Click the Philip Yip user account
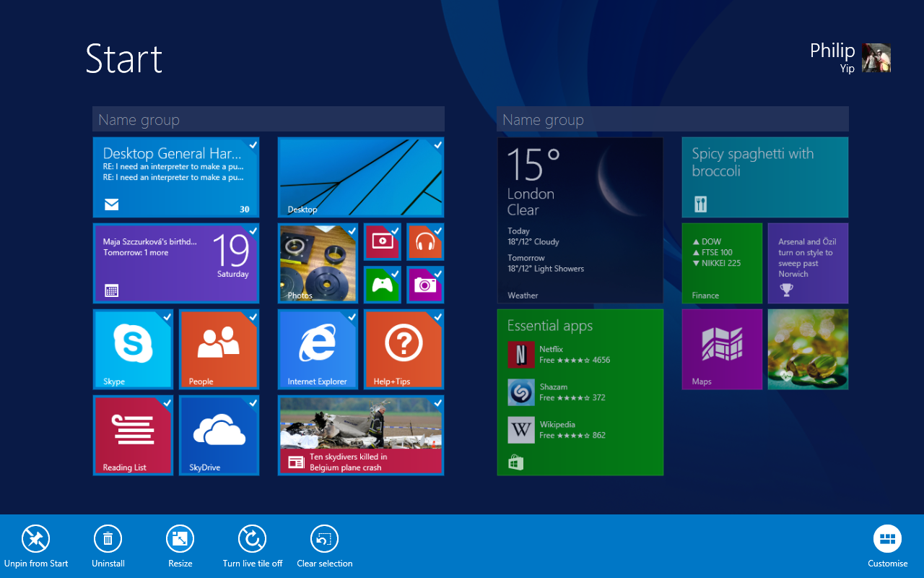 pyautogui.click(x=850, y=58)
